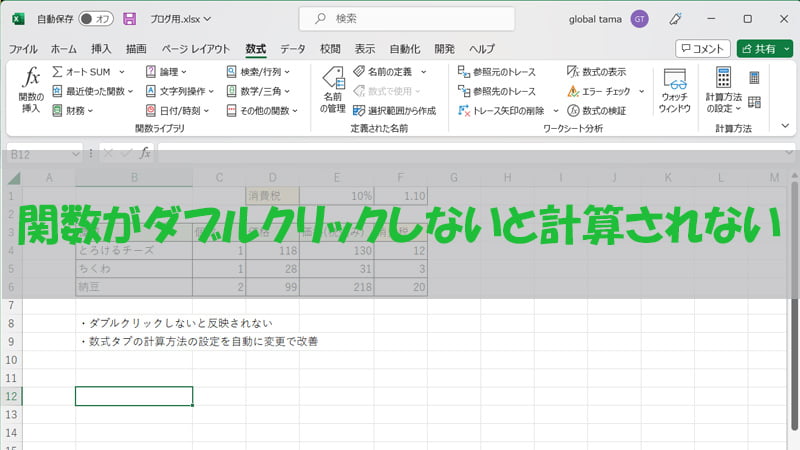800x450 pixels.
Task: Open the File (ファイル) tab
Action: click(x=23, y=48)
